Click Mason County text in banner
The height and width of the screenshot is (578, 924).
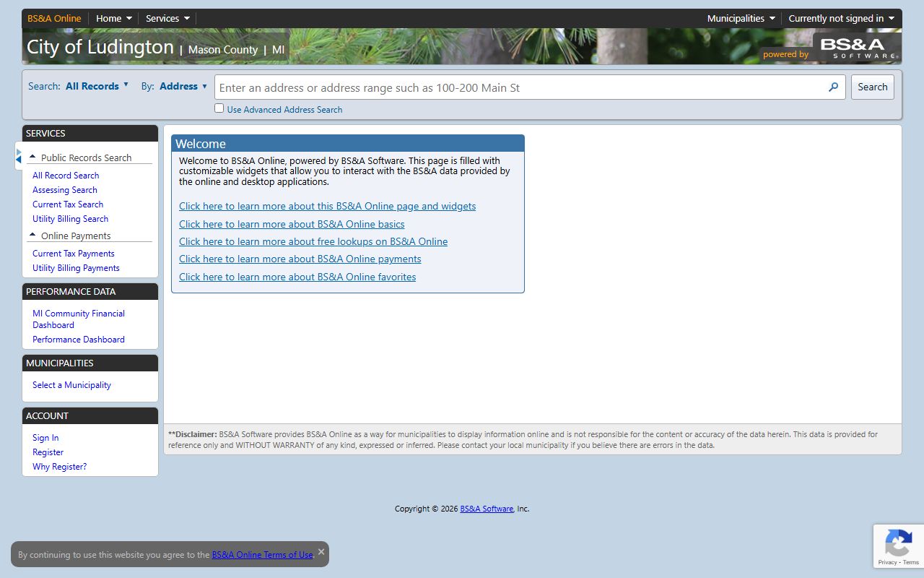coord(223,50)
